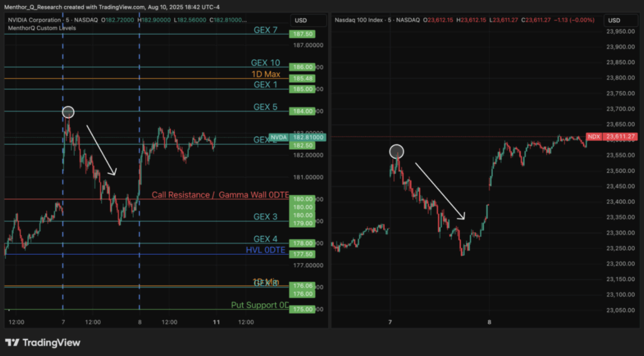Click the O182.72000 open value on NVIDIA chart

pyautogui.click(x=118, y=19)
